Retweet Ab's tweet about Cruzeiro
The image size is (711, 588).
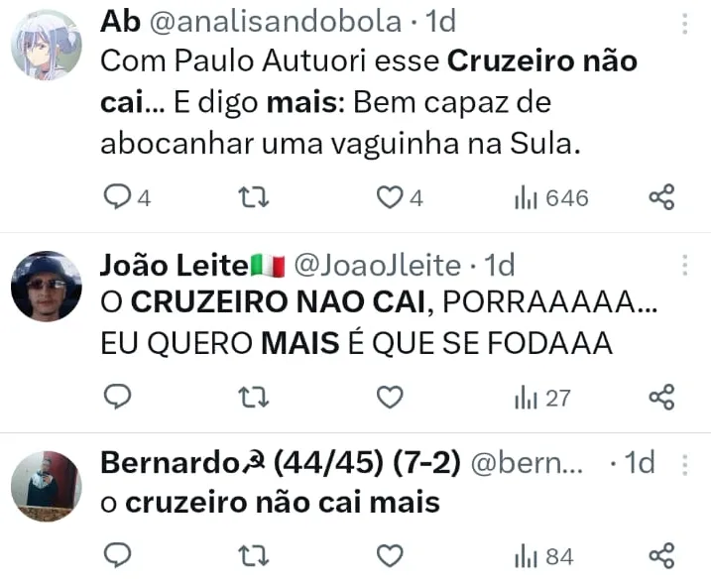tap(254, 198)
